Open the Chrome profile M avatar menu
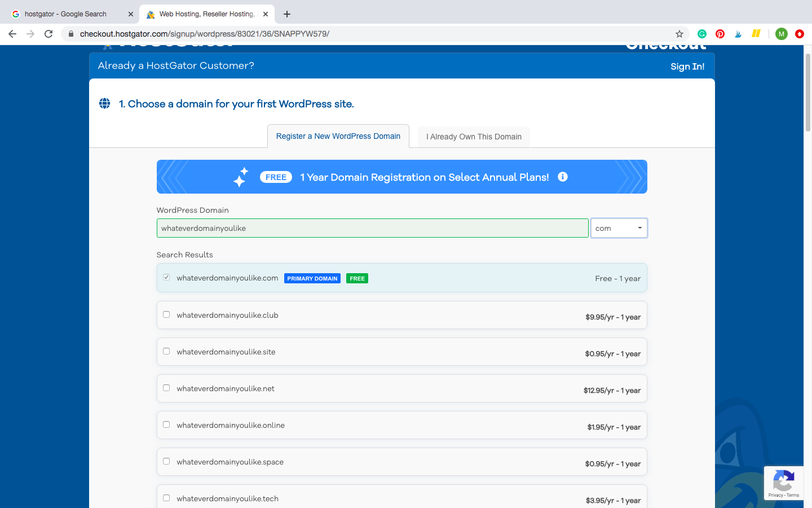 (x=781, y=34)
